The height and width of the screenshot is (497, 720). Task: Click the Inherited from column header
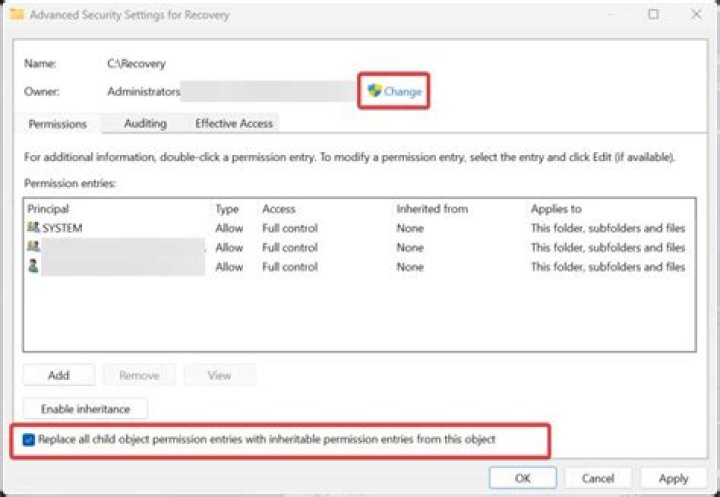click(432, 209)
